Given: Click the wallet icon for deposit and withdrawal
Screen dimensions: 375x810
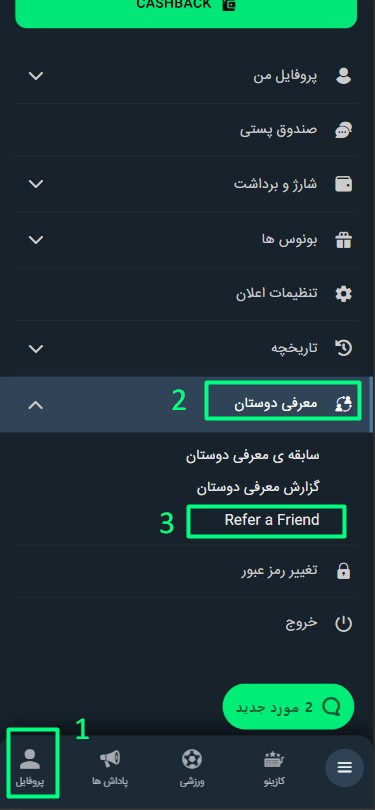Looking at the screenshot, I should (x=343, y=184).
